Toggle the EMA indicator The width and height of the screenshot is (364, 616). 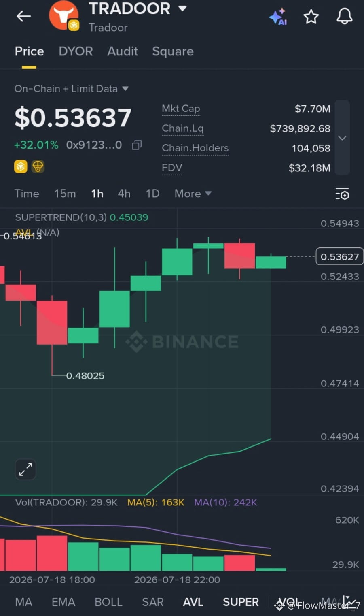[63, 602]
